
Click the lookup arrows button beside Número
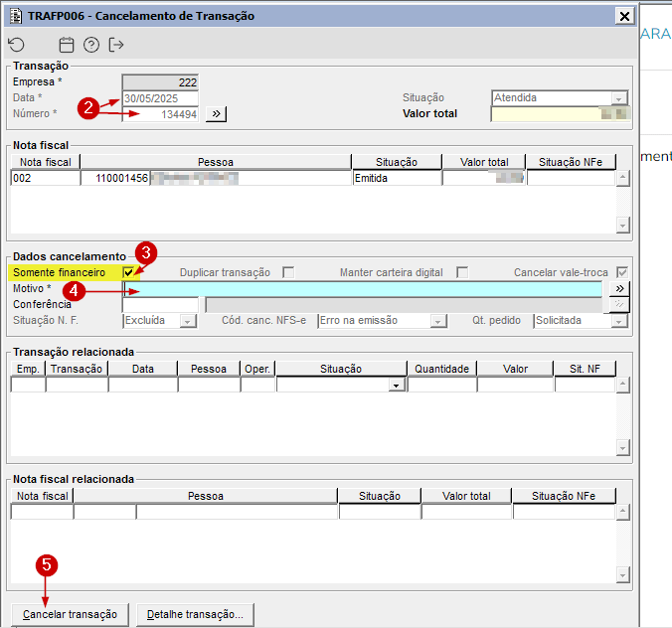pyautogui.click(x=216, y=114)
